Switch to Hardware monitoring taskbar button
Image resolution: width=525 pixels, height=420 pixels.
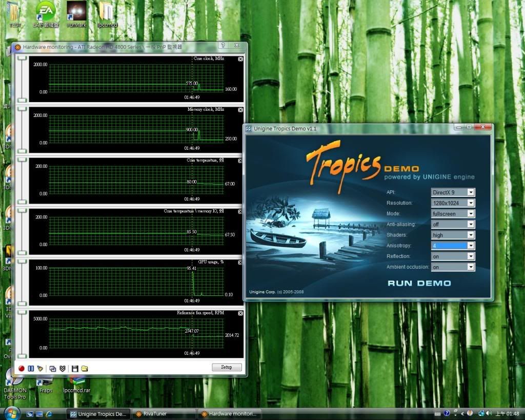tap(230, 414)
